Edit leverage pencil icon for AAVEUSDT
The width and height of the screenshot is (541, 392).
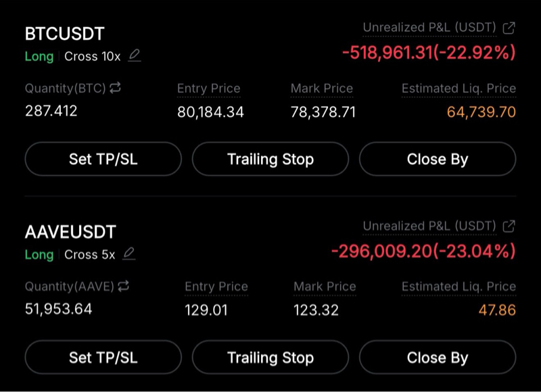[x=129, y=254]
